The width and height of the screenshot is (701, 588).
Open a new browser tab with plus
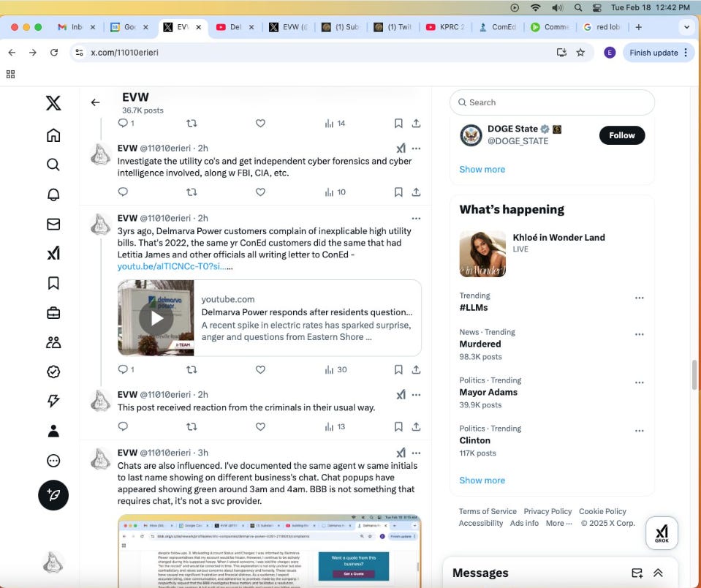(638, 27)
